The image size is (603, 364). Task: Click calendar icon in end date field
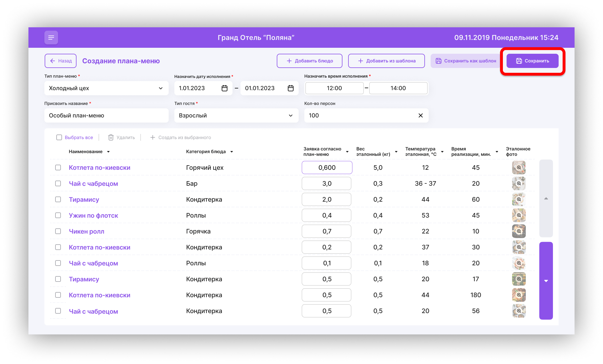tap(290, 88)
